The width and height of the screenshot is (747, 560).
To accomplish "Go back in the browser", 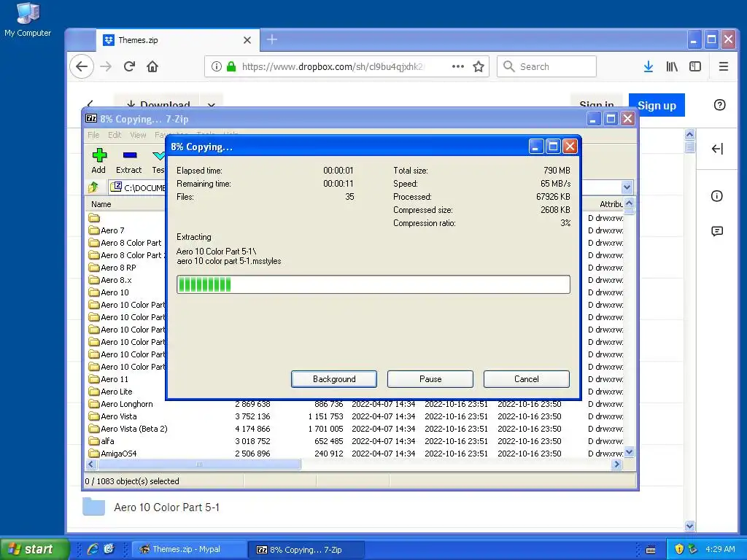I will [x=82, y=66].
